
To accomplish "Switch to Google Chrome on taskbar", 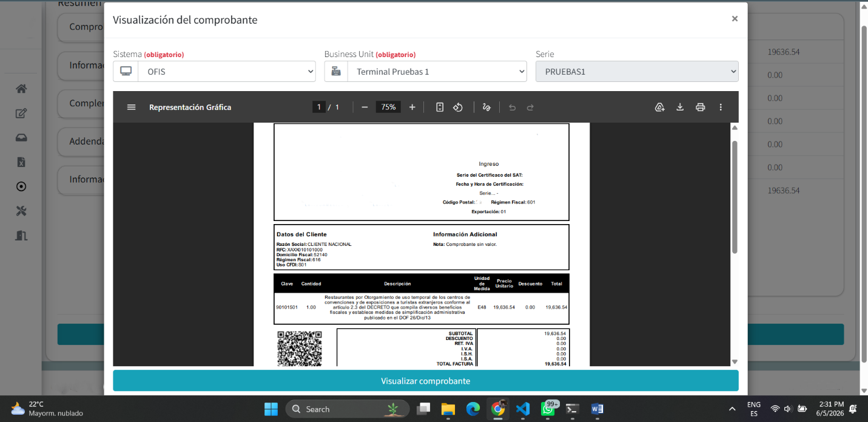I will [498, 409].
